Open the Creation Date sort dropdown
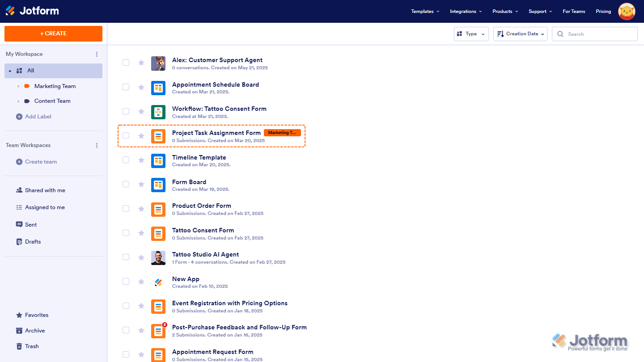This screenshot has width=644, height=362. 520,34
